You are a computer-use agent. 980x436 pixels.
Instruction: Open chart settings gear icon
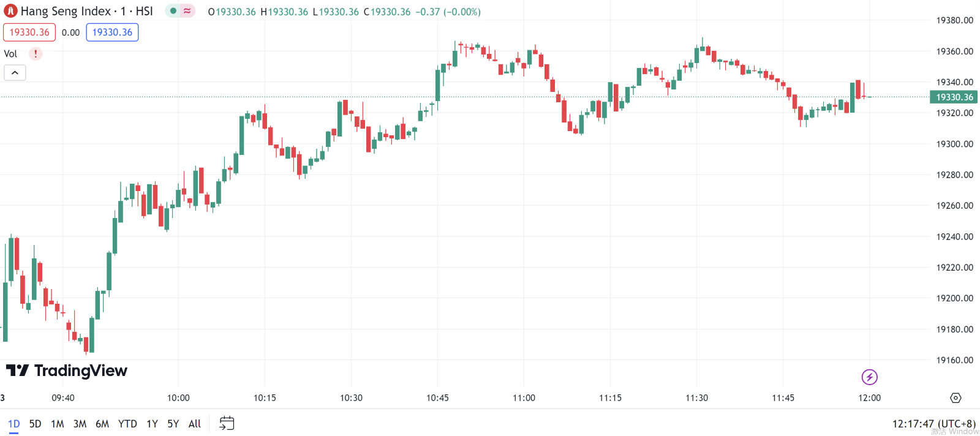tap(956, 398)
